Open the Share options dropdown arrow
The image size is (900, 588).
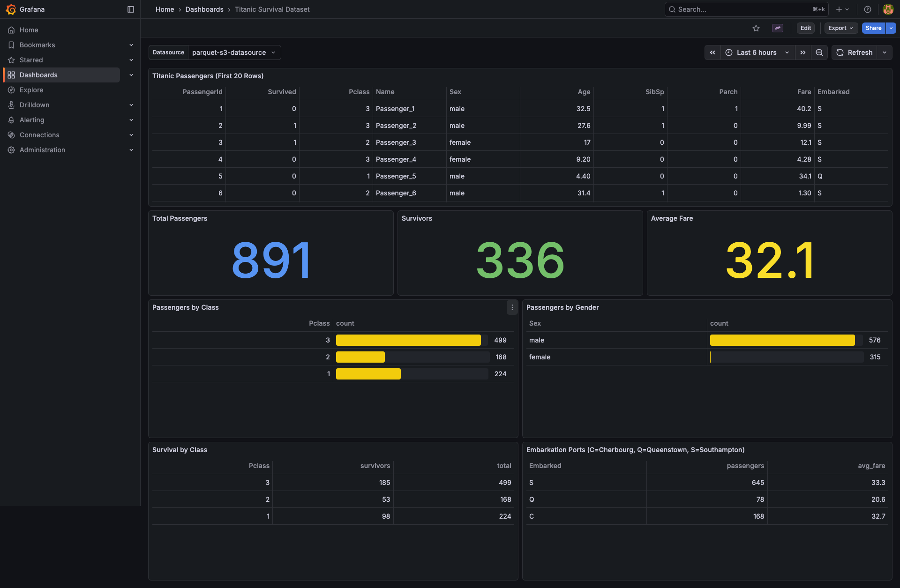pyautogui.click(x=891, y=28)
